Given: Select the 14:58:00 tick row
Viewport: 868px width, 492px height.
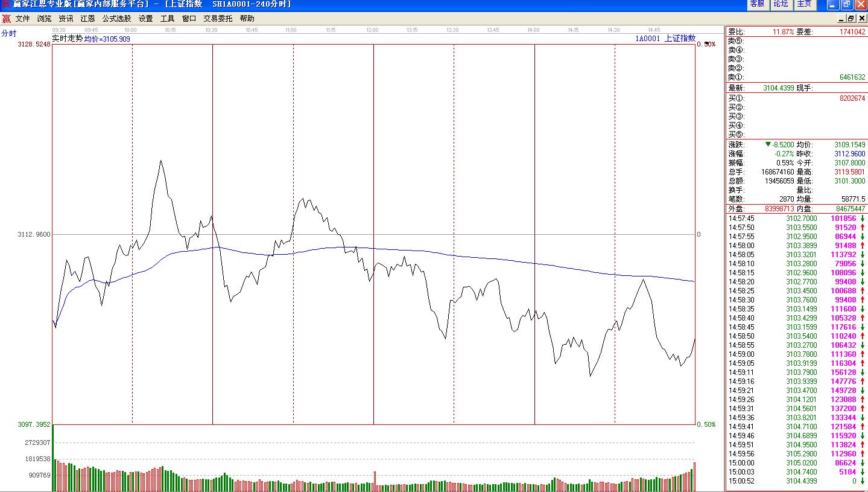Looking at the screenshot, I should (796, 246).
